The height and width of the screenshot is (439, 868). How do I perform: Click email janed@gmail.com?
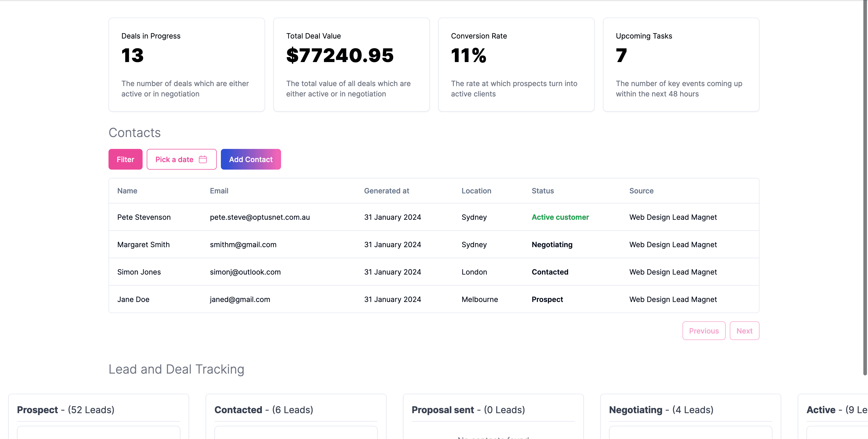(240, 299)
